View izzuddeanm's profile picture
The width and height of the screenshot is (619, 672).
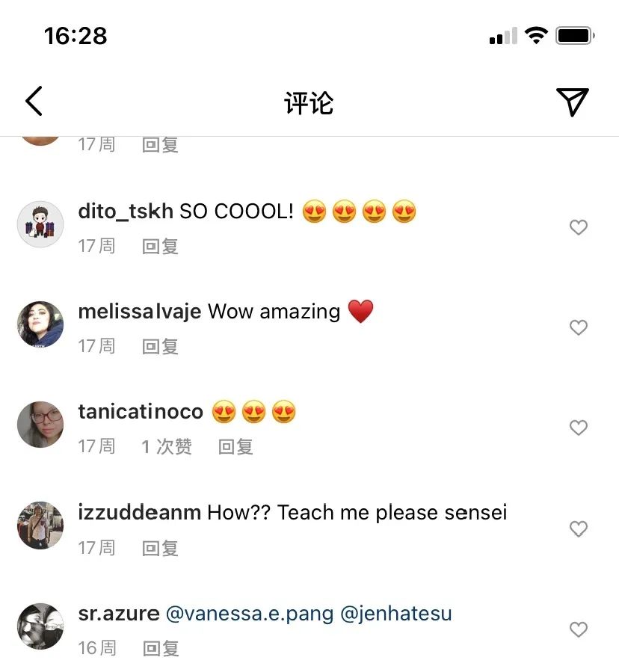[40, 525]
